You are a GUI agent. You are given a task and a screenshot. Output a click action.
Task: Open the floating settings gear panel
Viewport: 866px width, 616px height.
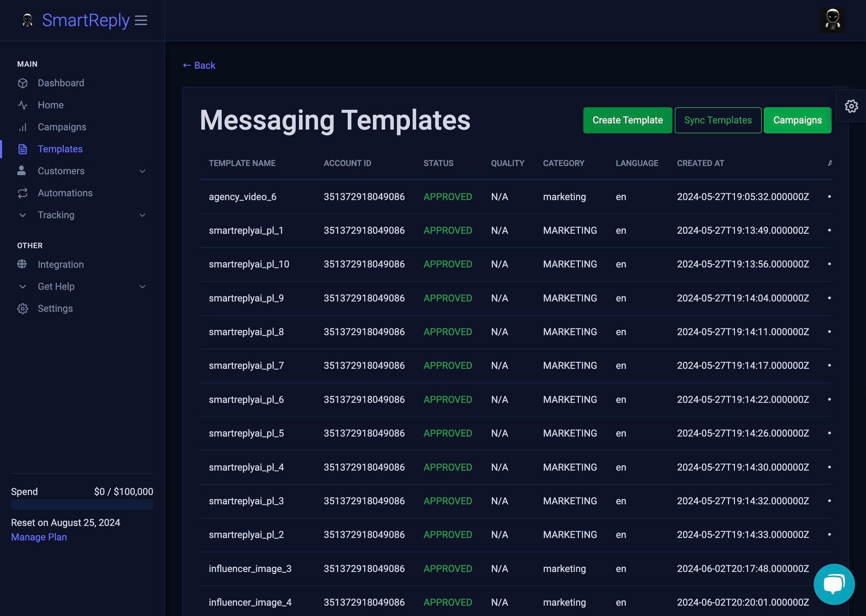point(851,106)
